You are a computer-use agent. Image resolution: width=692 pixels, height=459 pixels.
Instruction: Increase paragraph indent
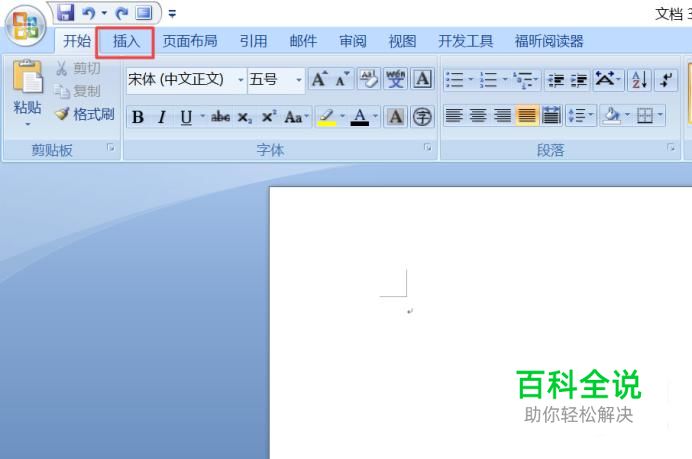click(x=579, y=80)
